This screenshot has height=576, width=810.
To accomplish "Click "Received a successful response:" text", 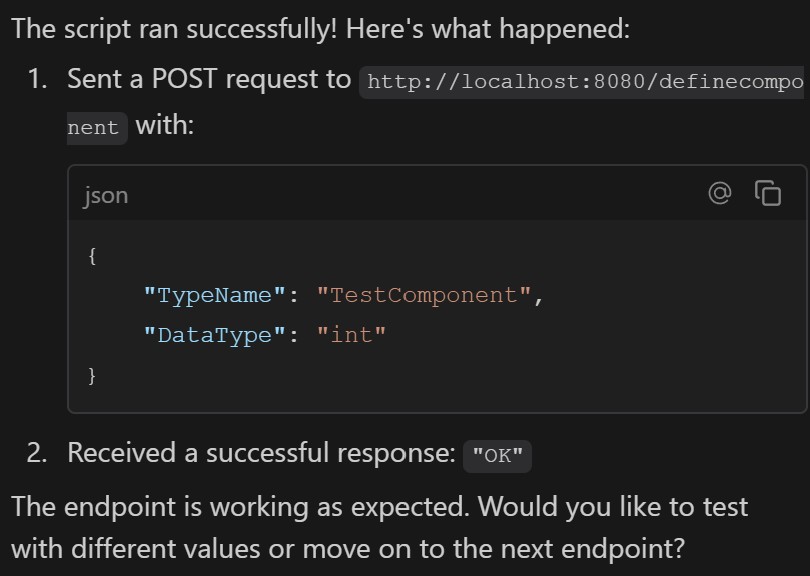I will click(261, 453).
